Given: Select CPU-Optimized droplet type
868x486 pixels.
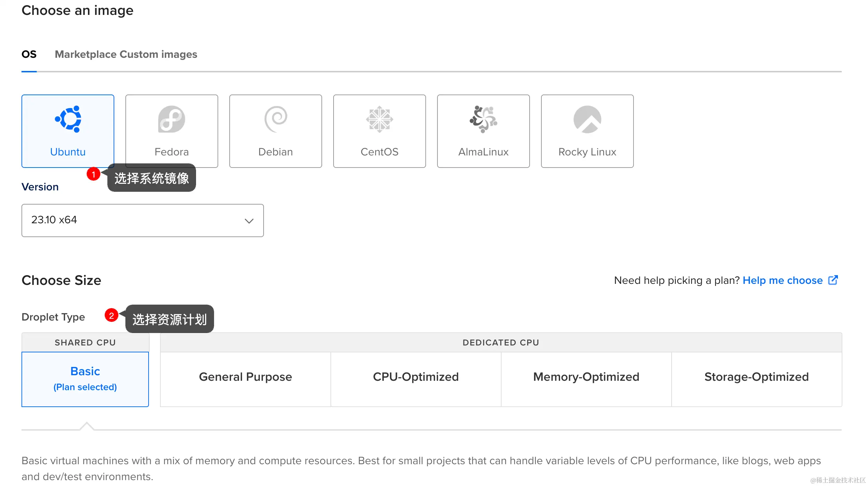Looking at the screenshot, I should 416,379.
